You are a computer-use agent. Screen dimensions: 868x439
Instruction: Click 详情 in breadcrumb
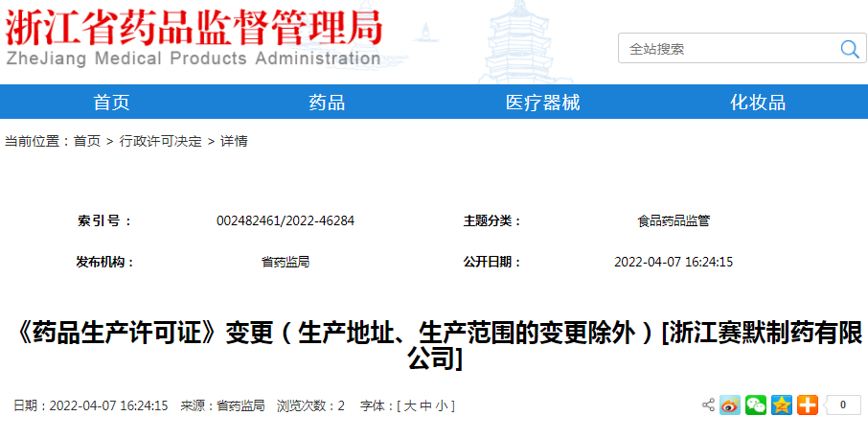(x=234, y=141)
